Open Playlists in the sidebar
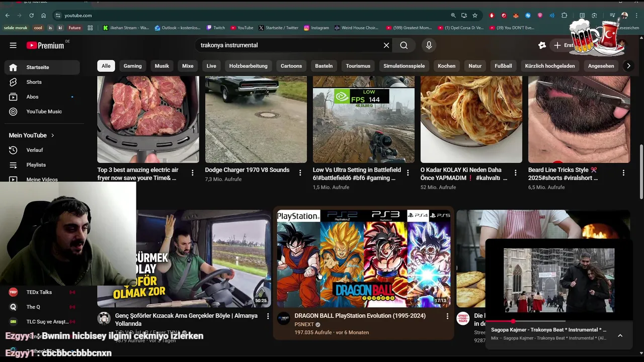The width and height of the screenshot is (644, 362). 42,165
